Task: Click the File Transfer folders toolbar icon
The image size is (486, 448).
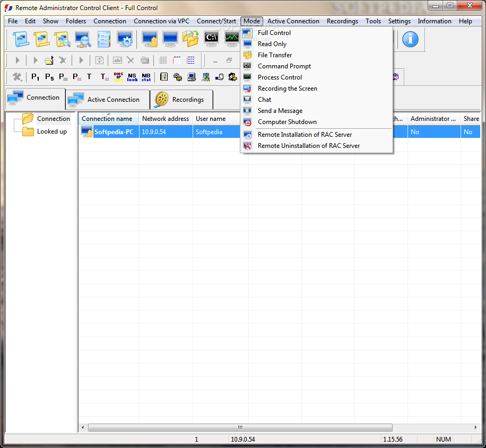Action: click(x=190, y=39)
